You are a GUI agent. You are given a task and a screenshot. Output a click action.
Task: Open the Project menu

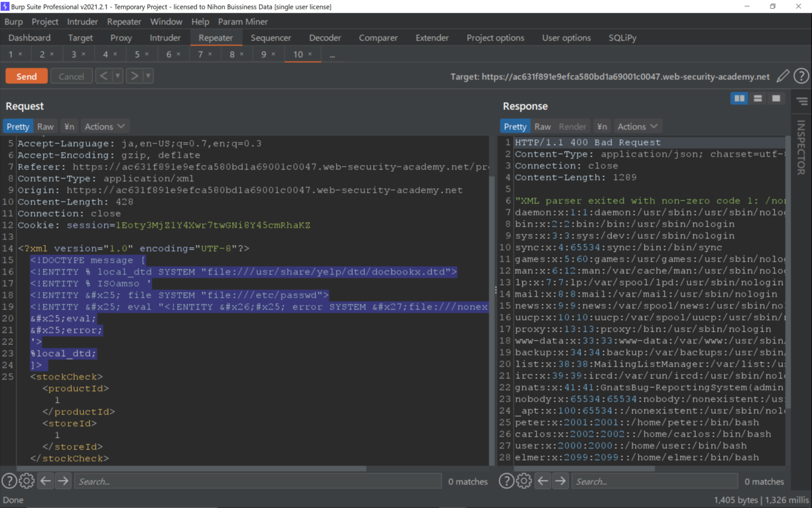(45, 22)
